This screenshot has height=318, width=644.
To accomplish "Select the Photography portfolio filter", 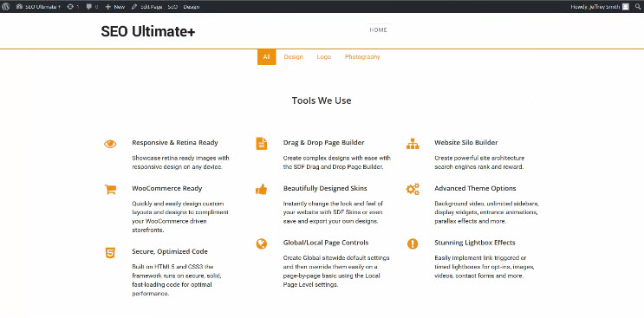I will [362, 56].
